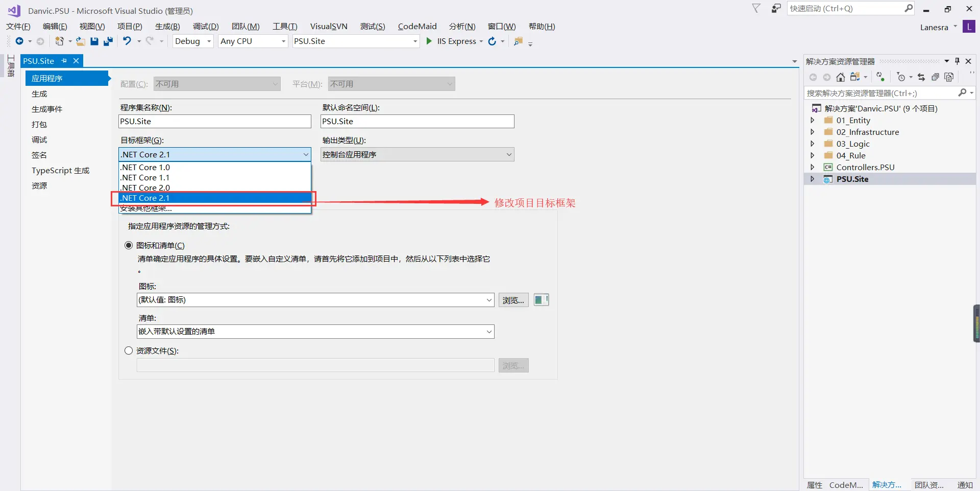Click the 浏览... button for the icon
The height and width of the screenshot is (491, 980).
[x=513, y=300]
